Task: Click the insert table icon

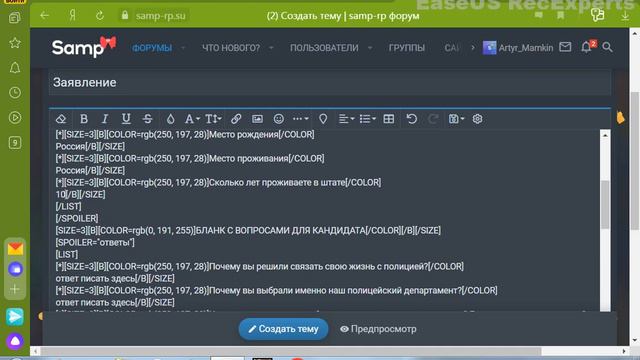Action: (389, 119)
